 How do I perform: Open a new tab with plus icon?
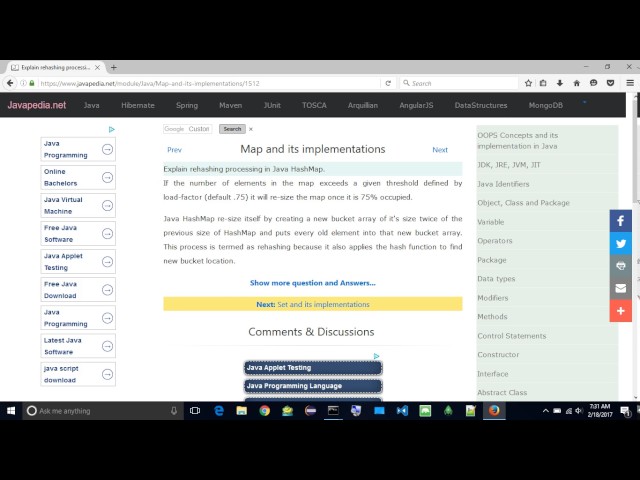pyautogui.click(x=114, y=67)
